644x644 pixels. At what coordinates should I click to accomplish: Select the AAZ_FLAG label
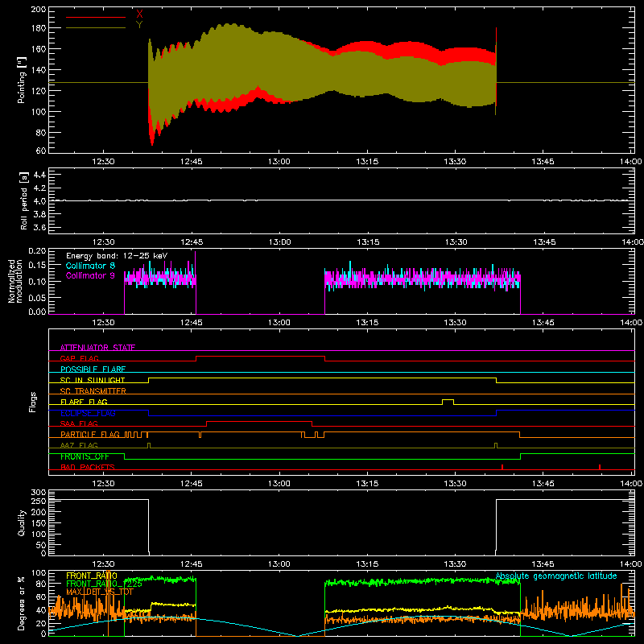pos(79,445)
